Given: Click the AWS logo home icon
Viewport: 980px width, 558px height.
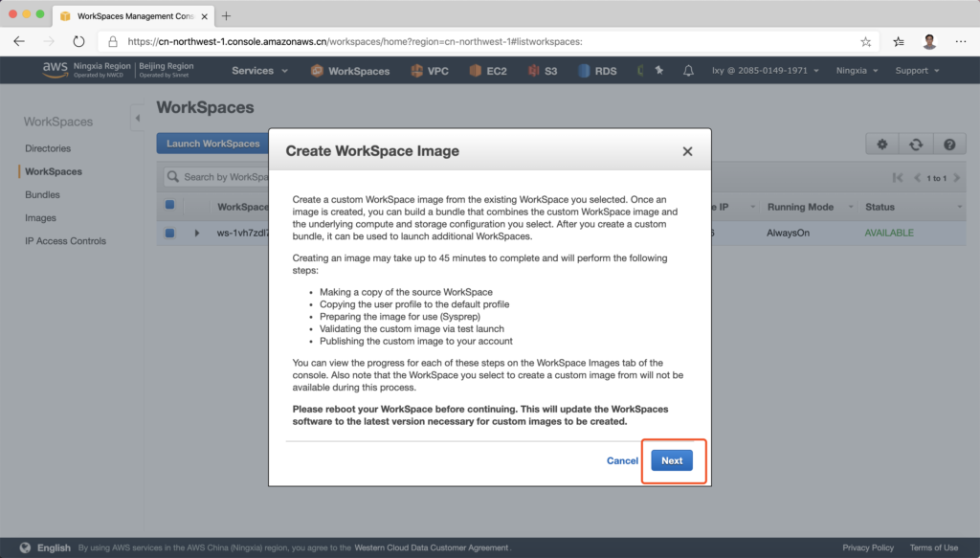Looking at the screenshot, I should pyautogui.click(x=55, y=70).
